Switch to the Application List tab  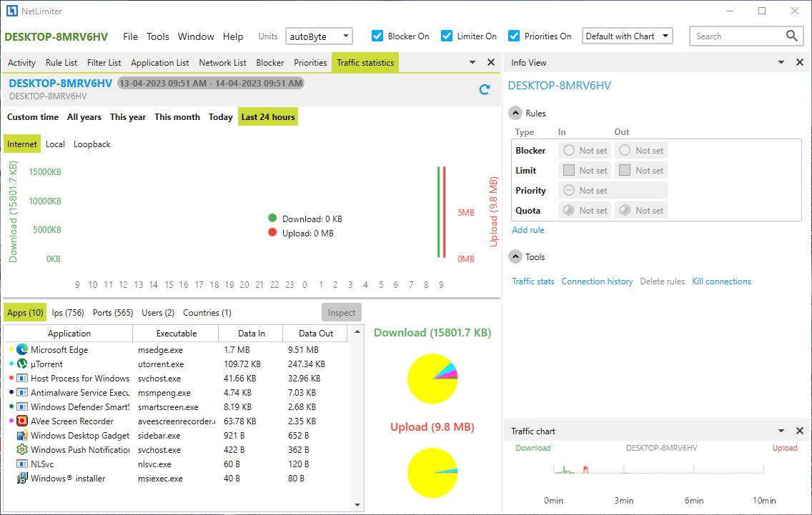[159, 63]
